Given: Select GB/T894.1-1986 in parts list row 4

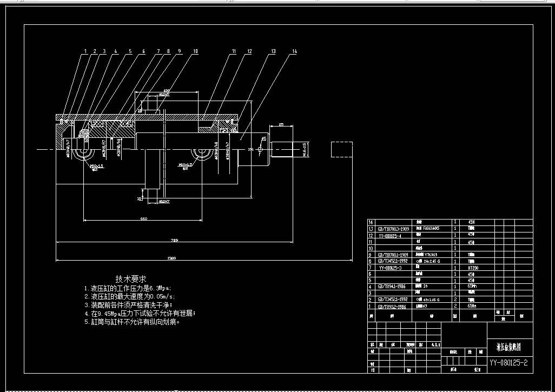Looking at the screenshot, I should 392,287.
